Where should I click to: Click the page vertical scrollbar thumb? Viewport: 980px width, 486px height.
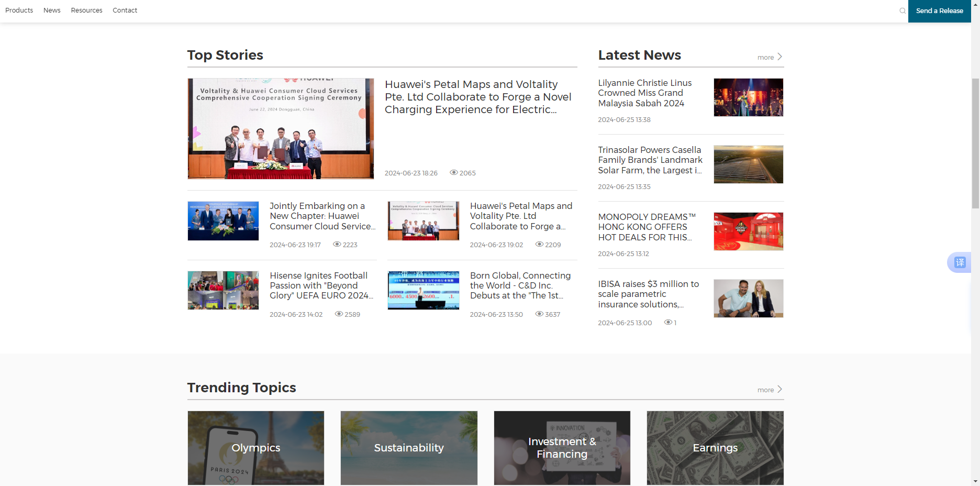[975, 143]
